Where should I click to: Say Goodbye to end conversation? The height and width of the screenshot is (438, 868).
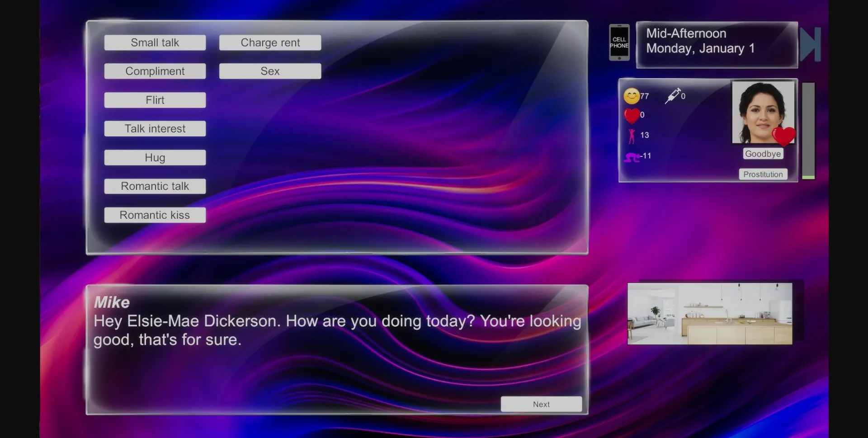[x=763, y=154]
